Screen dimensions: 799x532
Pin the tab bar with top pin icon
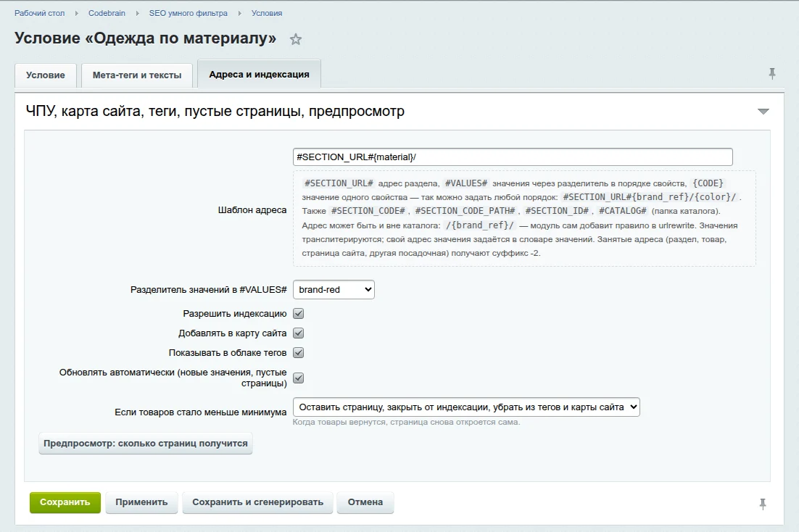pos(772,74)
